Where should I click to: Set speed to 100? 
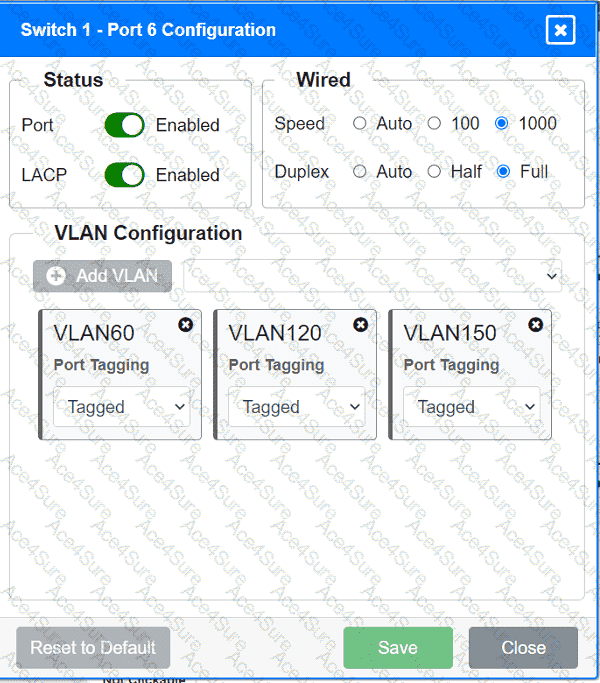point(434,124)
